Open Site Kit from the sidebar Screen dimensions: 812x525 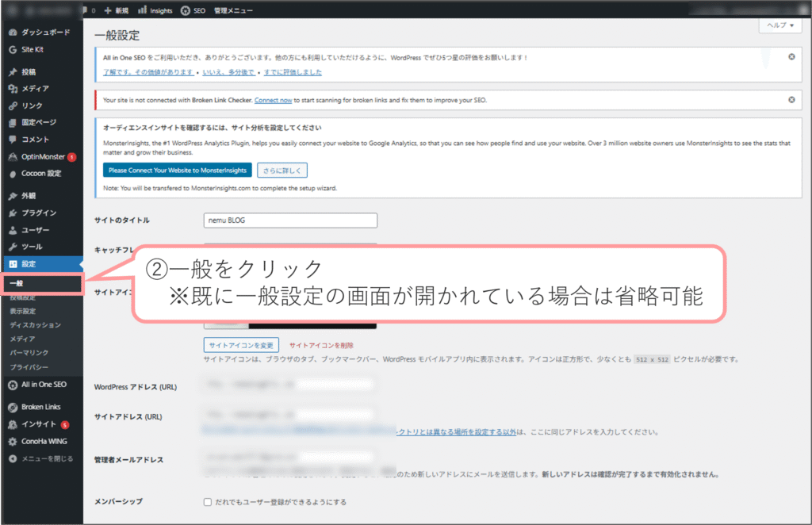coord(13,49)
